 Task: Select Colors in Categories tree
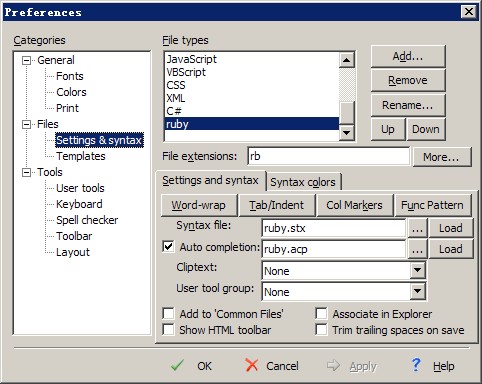(71, 92)
